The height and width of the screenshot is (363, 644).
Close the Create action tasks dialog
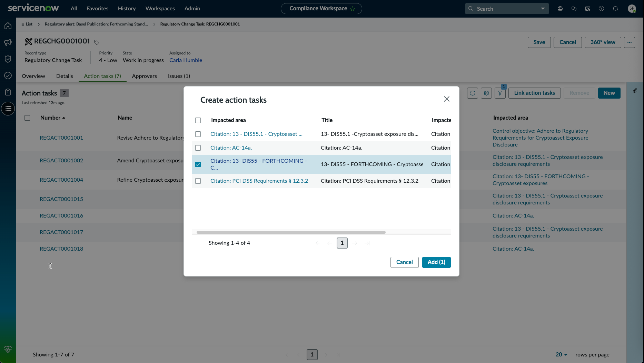(447, 99)
